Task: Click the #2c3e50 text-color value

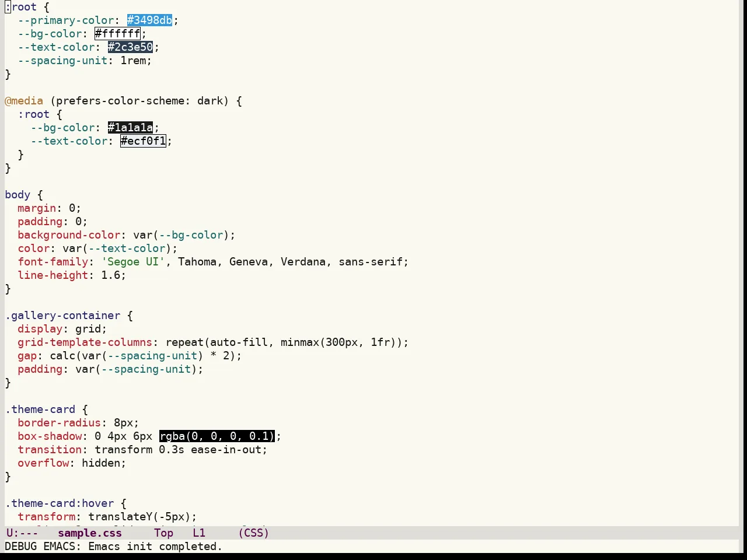Action: tap(130, 47)
